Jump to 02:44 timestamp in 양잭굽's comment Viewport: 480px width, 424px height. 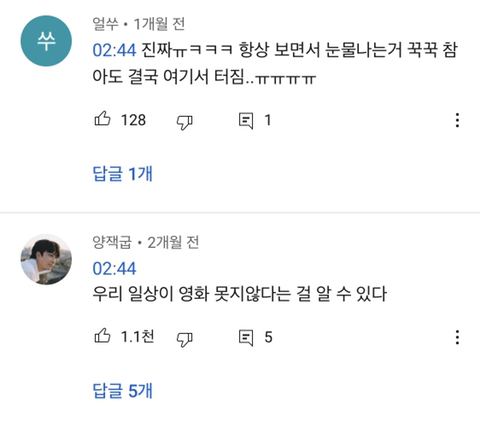(114, 268)
